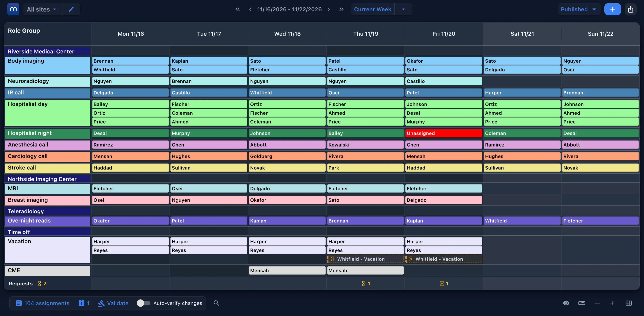Image resolution: width=644 pixels, height=316 pixels.
Task: Click the app logo icon
Action: pyautogui.click(x=13, y=9)
